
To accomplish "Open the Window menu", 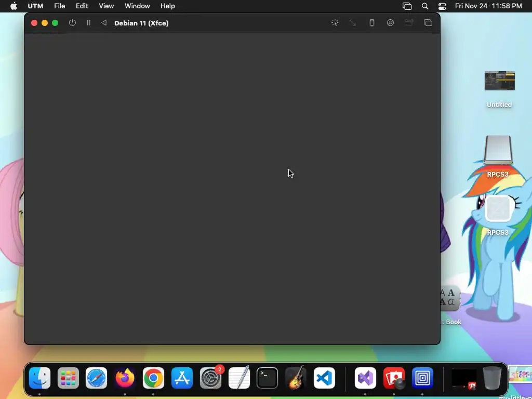I will point(137,6).
